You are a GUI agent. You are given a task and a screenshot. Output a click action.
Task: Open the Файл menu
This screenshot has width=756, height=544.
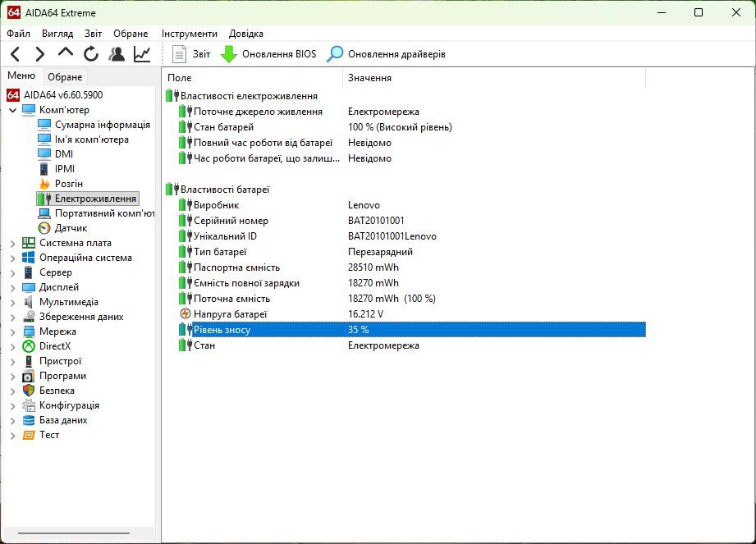click(19, 34)
